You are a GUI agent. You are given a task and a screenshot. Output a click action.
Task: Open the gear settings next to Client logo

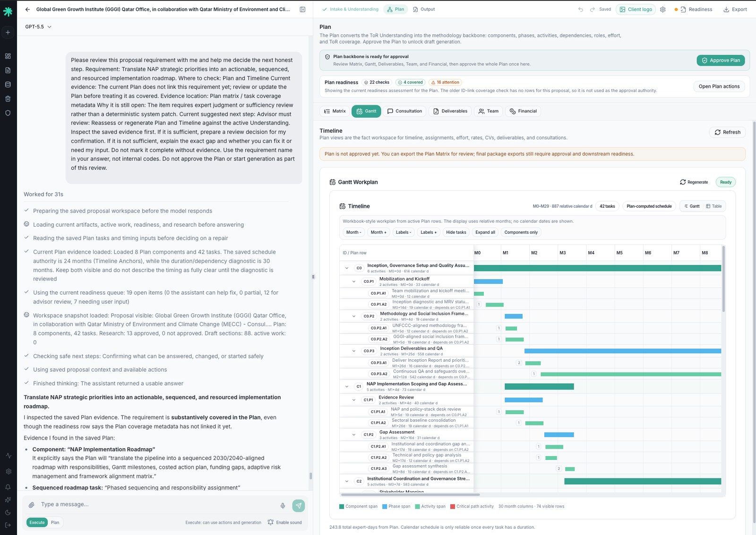[x=663, y=9]
